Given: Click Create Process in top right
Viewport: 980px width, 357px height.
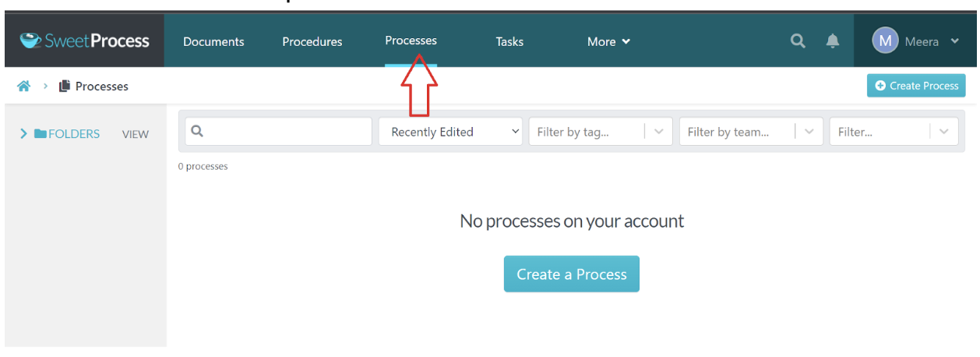Looking at the screenshot, I should point(916,86).
